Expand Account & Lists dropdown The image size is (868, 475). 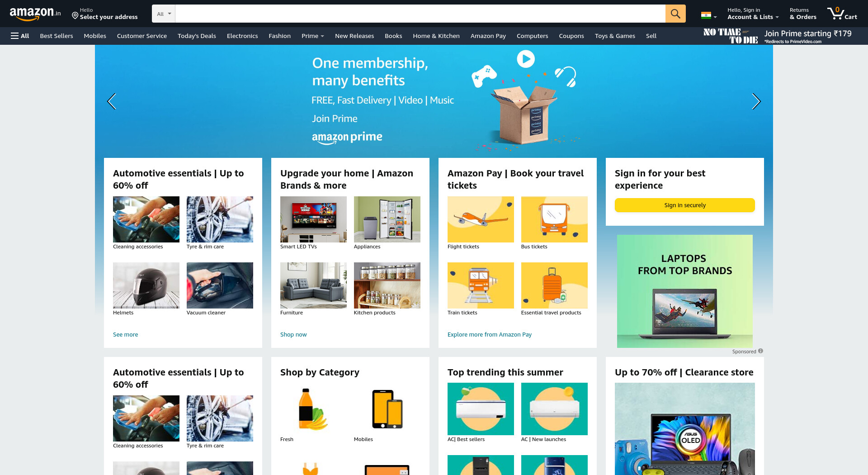[x=753, y=14]
